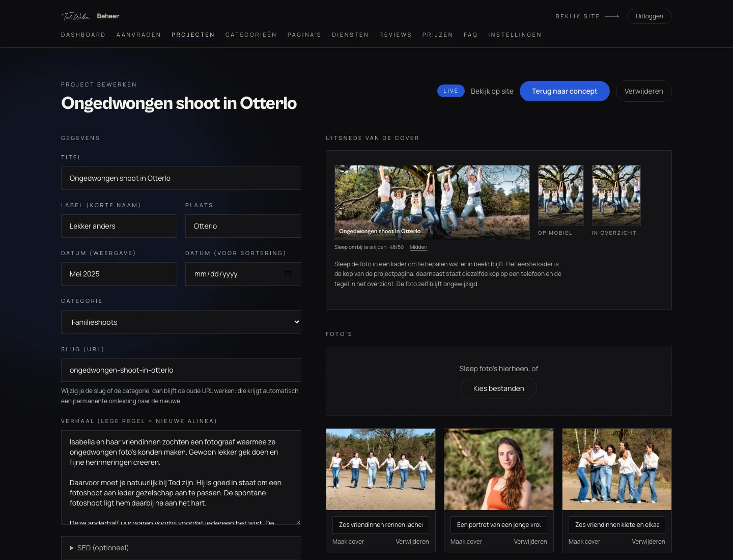Go to the Categorieën tab

click(251, 35)
